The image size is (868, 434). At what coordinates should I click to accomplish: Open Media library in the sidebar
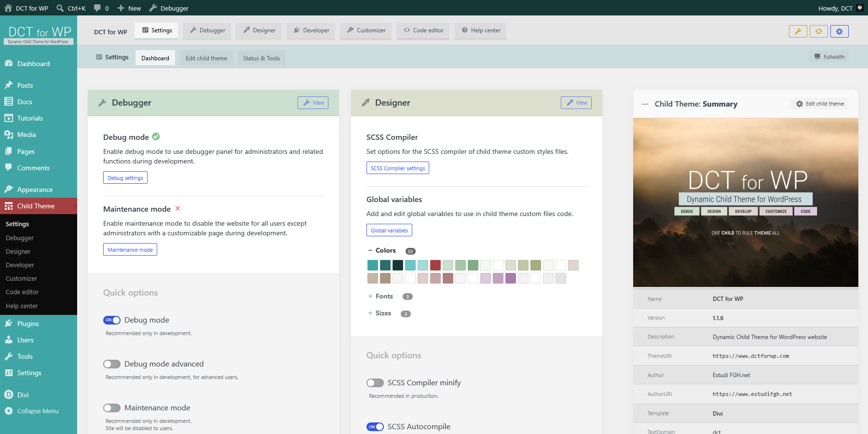point(39,135)
